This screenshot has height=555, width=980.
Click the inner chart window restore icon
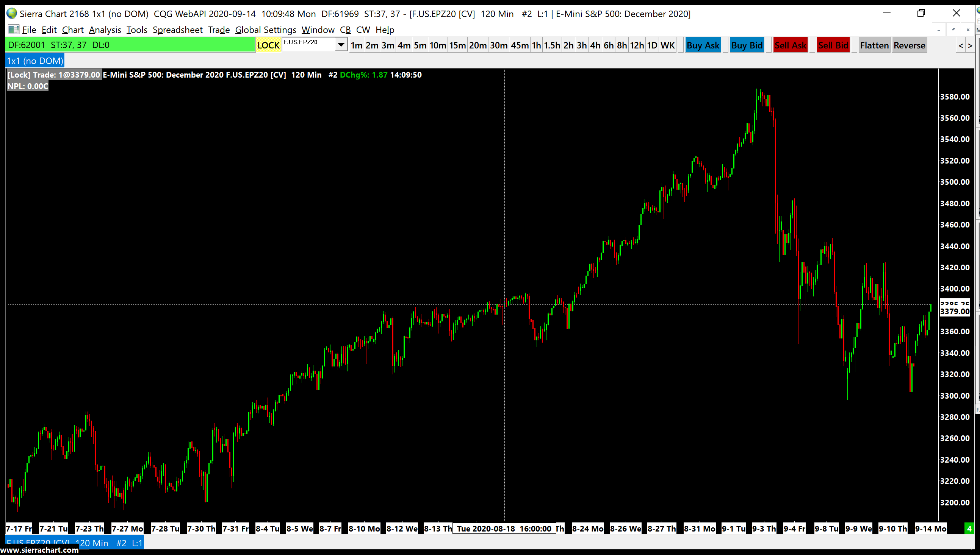(953, 30)
